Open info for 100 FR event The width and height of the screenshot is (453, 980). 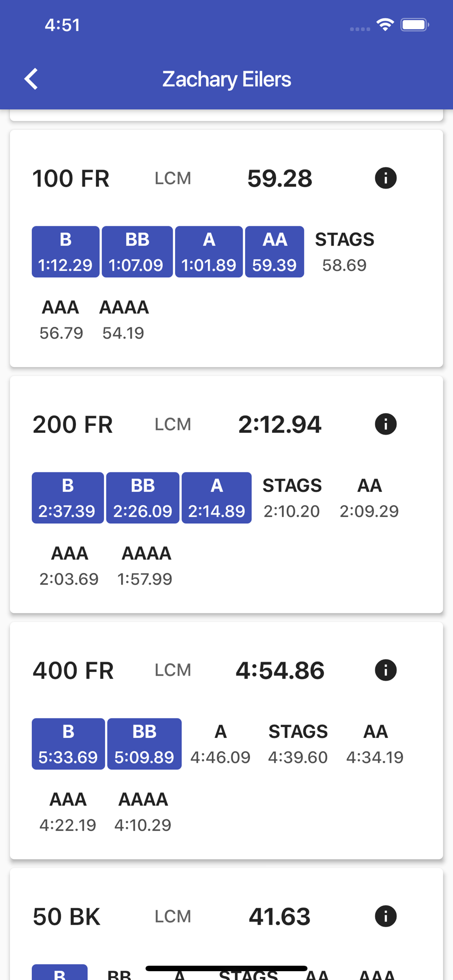pyautogui.click(x=385, y=178)
